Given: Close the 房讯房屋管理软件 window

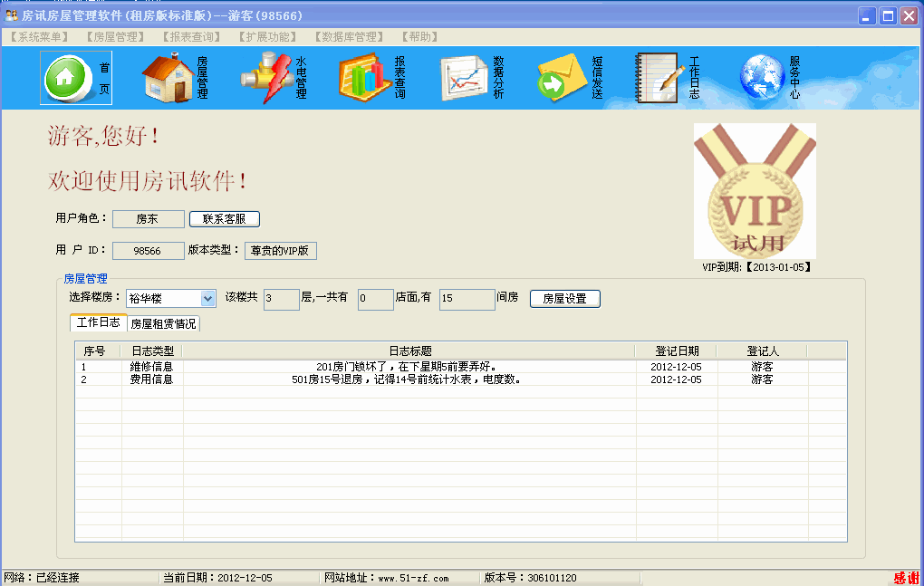Looking at the screenshot, I should click(x=910, y=16).
